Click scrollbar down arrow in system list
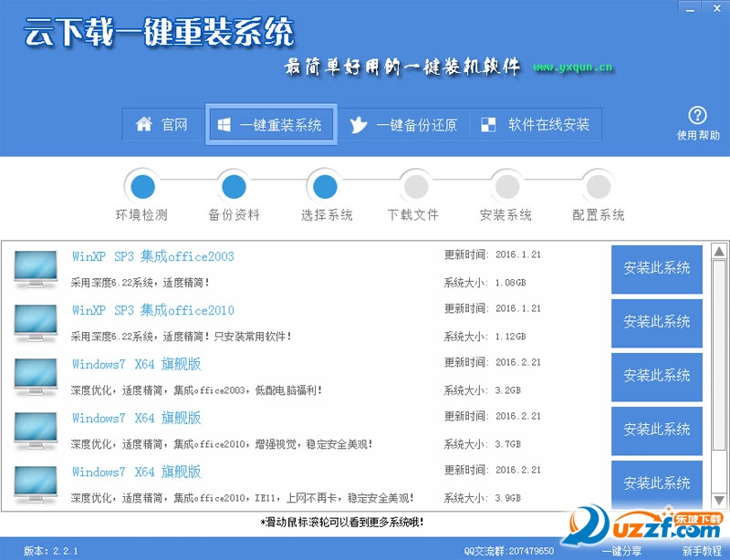Viewport: 730px width, 560px height. 719,501
